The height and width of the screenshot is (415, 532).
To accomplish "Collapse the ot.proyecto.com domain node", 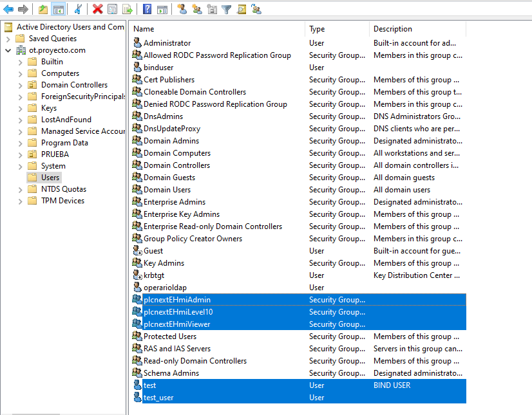I will (8, 51).
